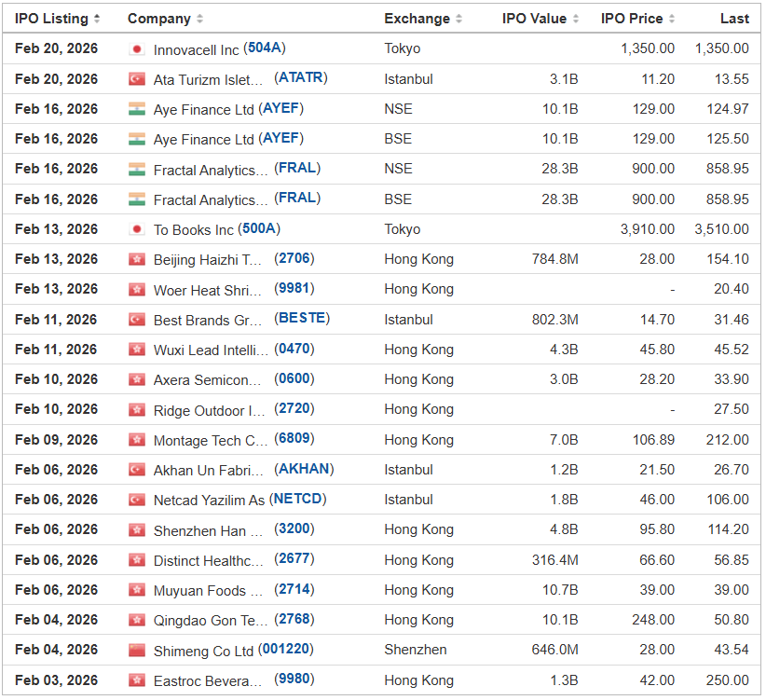This screenshot has width=766, height=700.
Task: Open AYEF ticker link in BSE row
Action: click(x=280, y=138)
